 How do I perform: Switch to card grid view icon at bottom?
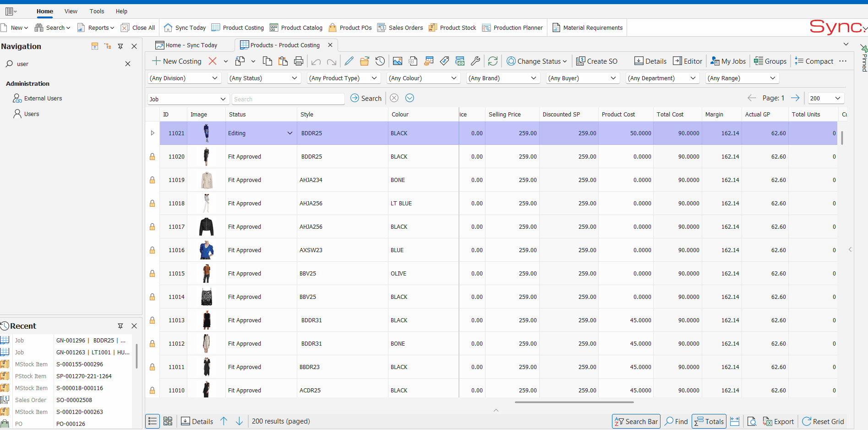(x=168, y=421)
